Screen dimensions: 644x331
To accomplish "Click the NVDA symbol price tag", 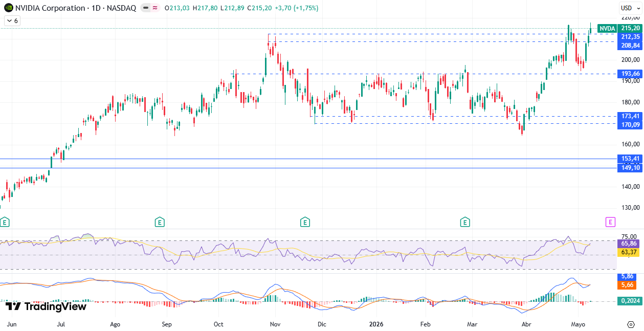I will [x=607, y=29].
